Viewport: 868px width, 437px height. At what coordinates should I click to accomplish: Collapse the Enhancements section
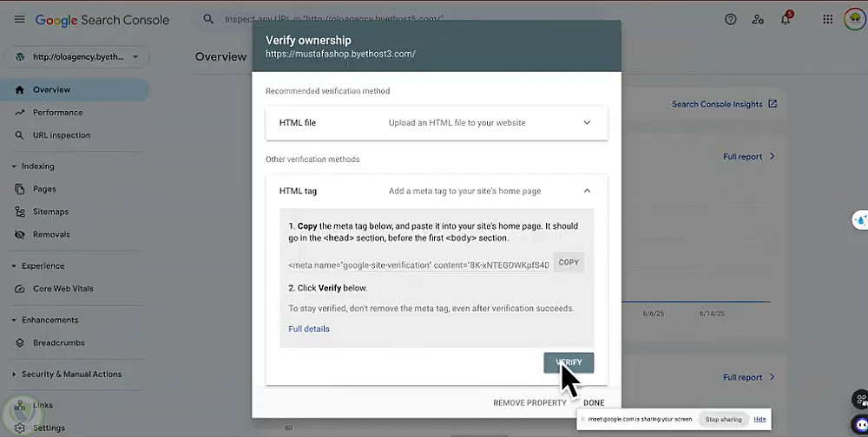[14, 320]
